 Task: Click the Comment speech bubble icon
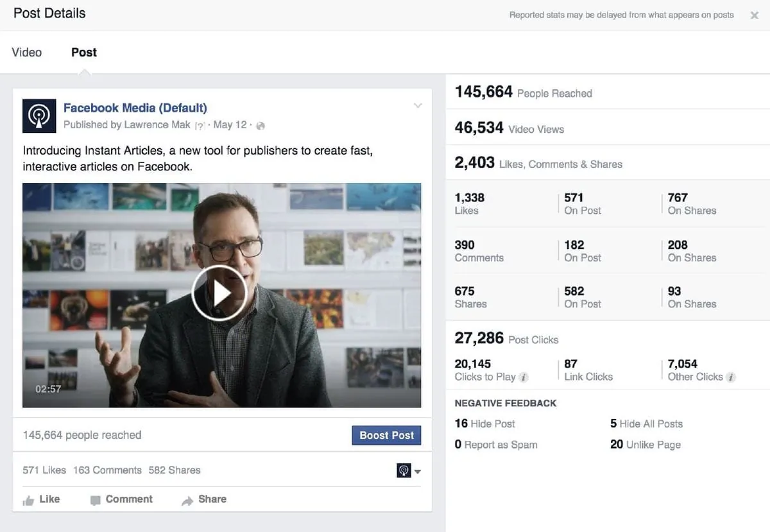click(x=94, y=499)
